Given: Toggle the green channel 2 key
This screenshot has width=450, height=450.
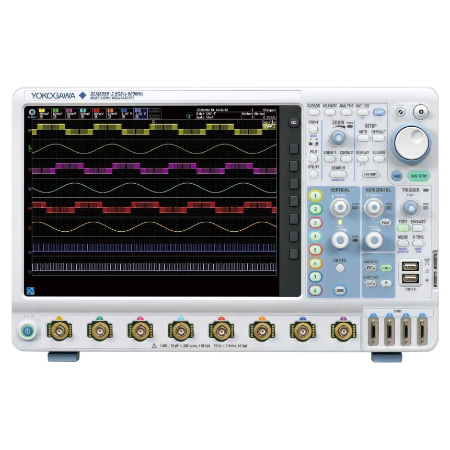Looking at the screenshot, I should [x=315, y=209].
